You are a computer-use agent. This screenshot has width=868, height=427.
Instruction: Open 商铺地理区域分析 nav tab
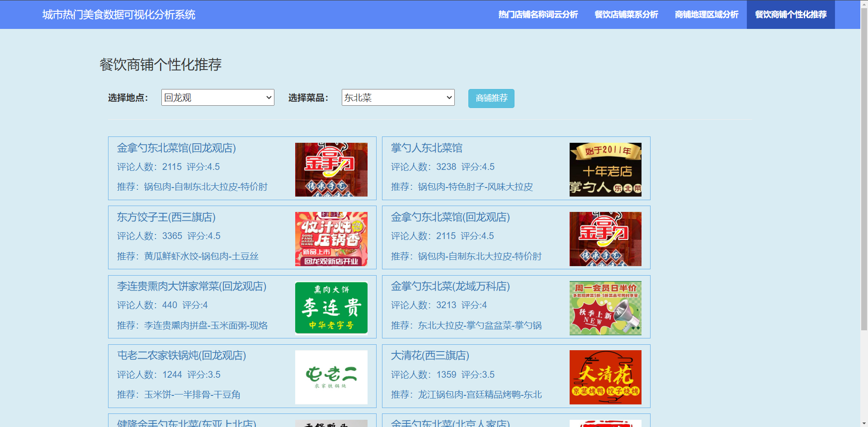707,14
